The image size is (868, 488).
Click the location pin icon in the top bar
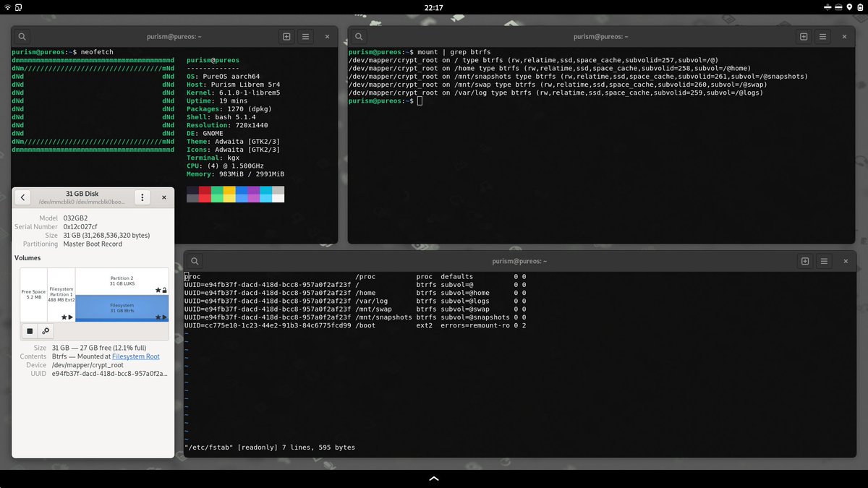849,7
